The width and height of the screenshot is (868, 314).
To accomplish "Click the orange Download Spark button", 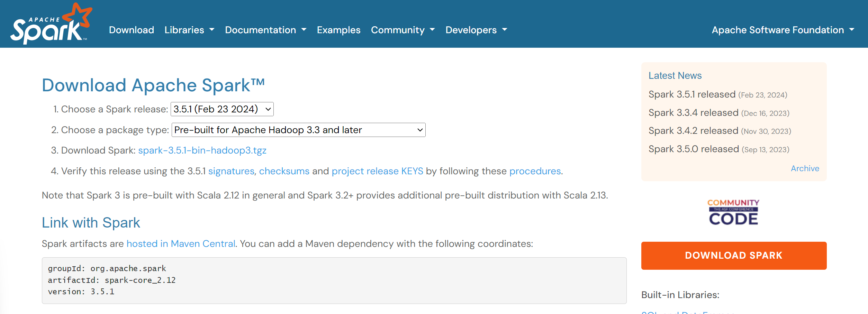I will click(x=734, y=256).
